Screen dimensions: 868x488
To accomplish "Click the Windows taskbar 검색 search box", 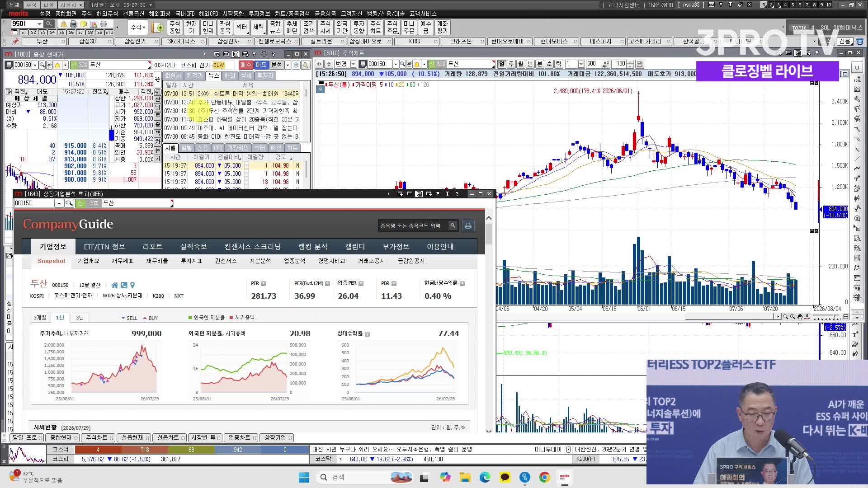I will tap(365, 477).
